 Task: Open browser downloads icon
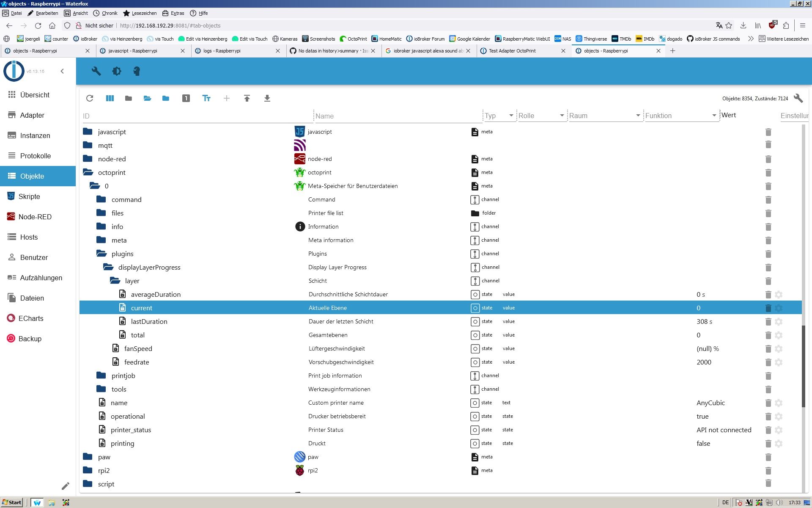[x=743, y=25]
